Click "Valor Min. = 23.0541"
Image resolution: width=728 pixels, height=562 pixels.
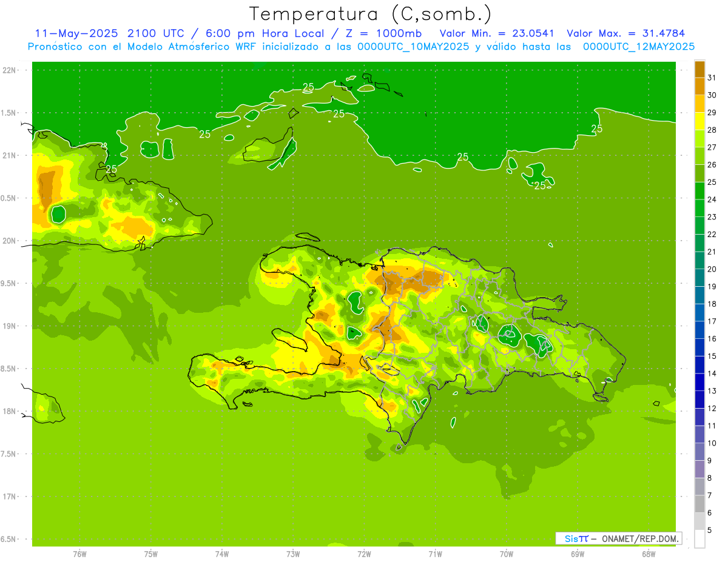pos(498,33)
